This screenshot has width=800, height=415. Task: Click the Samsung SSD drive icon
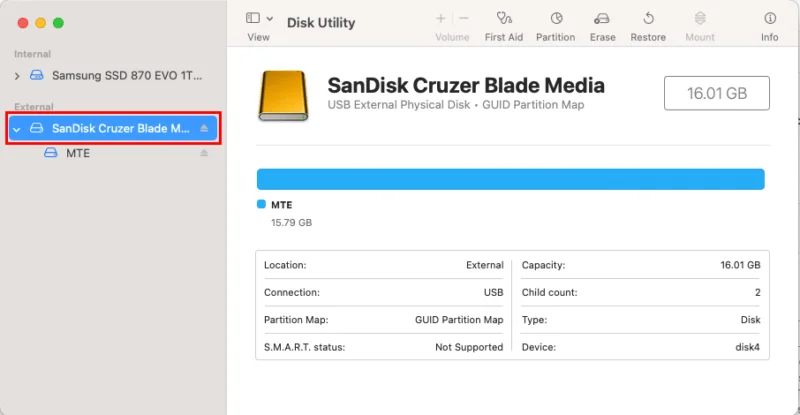(x=36, y=75)
